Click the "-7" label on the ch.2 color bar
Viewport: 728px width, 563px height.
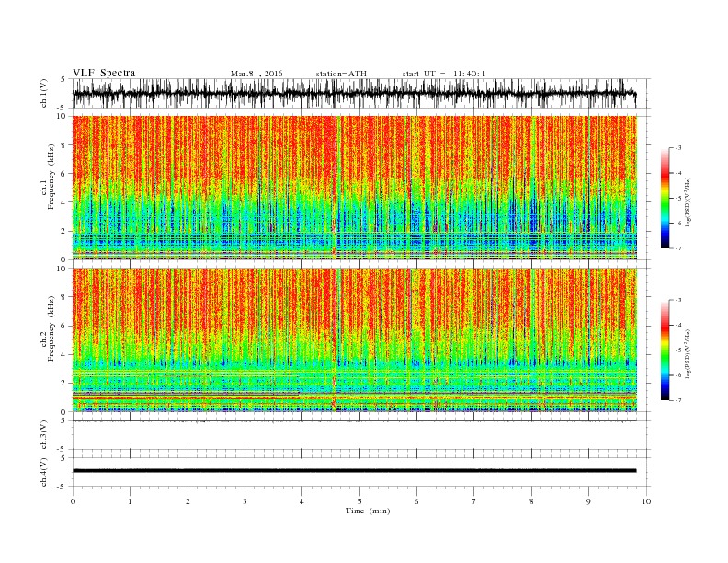click(677, 400)
